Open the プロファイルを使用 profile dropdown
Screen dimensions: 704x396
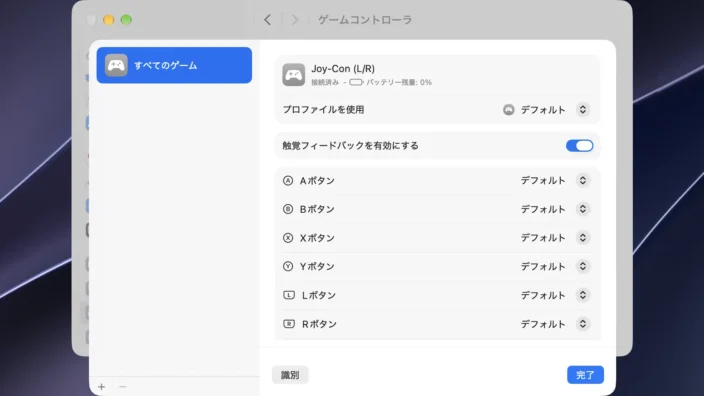(x=583, y=110)
